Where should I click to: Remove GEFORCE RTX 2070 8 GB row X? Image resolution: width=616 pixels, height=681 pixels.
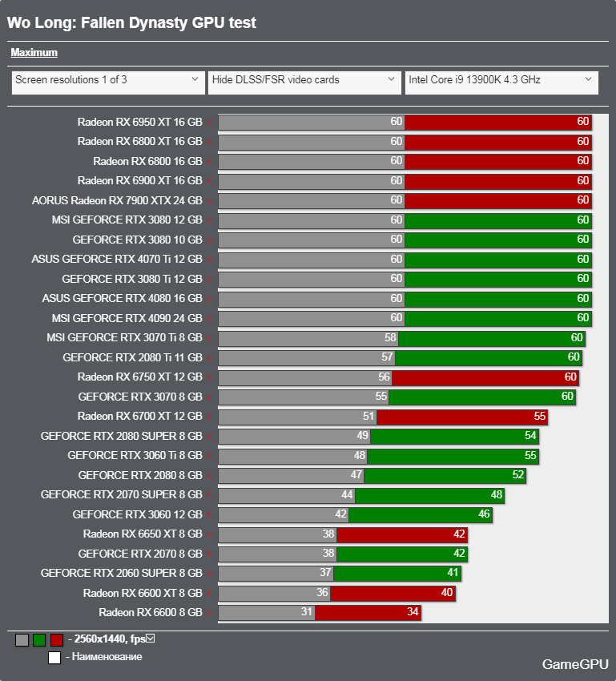[x=208, y=555]
